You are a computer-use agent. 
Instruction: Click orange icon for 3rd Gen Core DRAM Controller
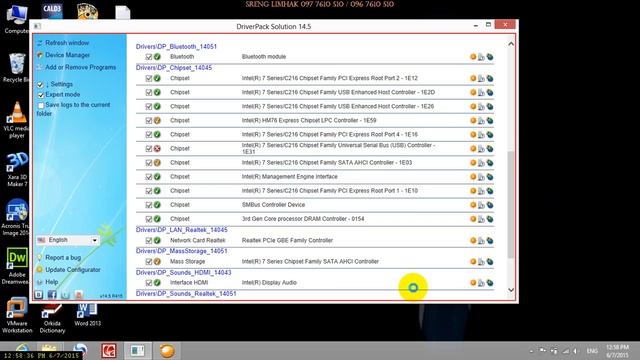[x=473, y=219]
